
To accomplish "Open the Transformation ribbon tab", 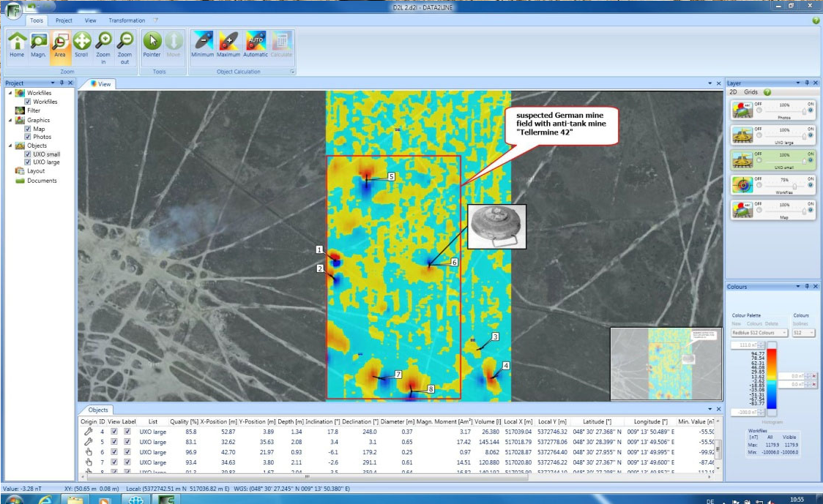I will [127, 20].
